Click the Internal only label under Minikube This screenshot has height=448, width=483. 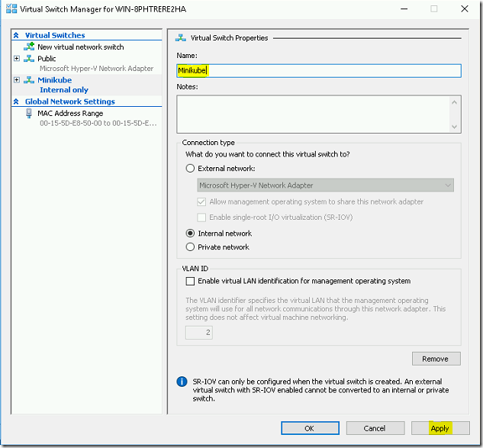(x=64, y=89)
